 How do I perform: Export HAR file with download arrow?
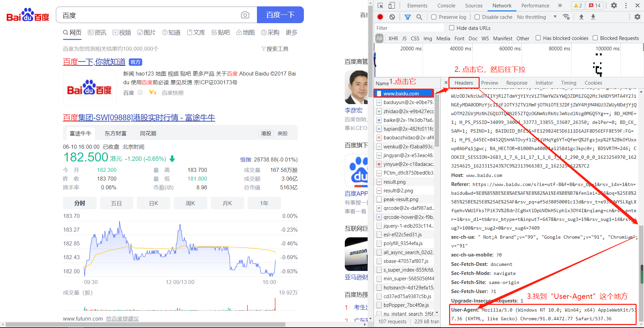[x=593, y=17]
